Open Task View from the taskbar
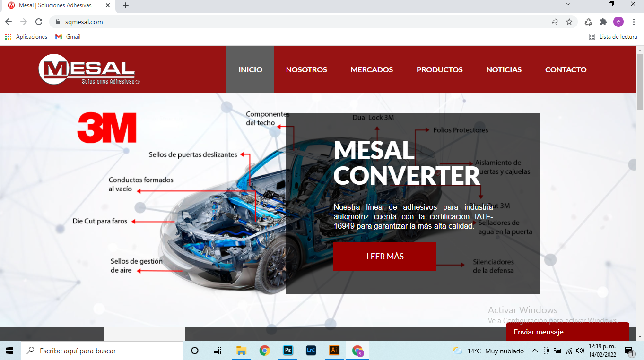The height and width of the screenshot is (360, 644). pos(217,351)
